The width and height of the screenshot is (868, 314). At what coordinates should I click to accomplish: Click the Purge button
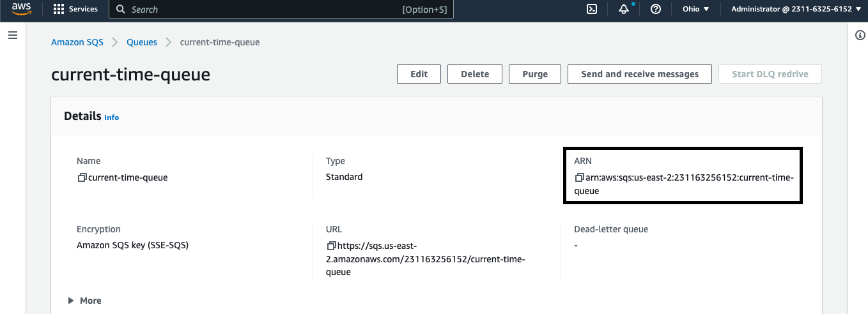(535, 74)
